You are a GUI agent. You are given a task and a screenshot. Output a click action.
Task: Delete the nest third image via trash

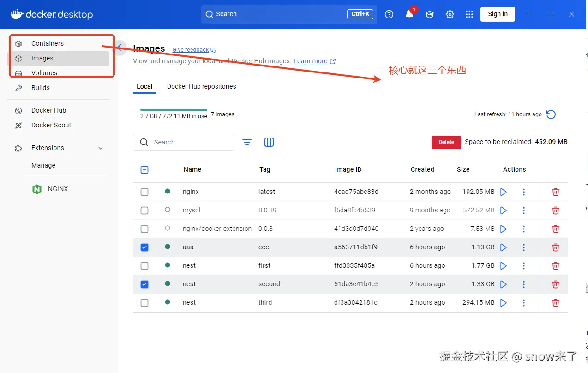pos(556,302)
